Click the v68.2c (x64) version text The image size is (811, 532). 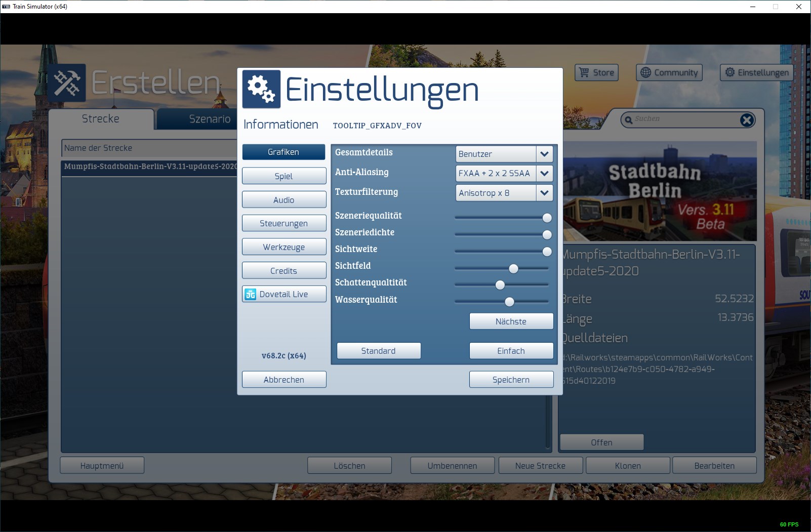pos(284,356)
